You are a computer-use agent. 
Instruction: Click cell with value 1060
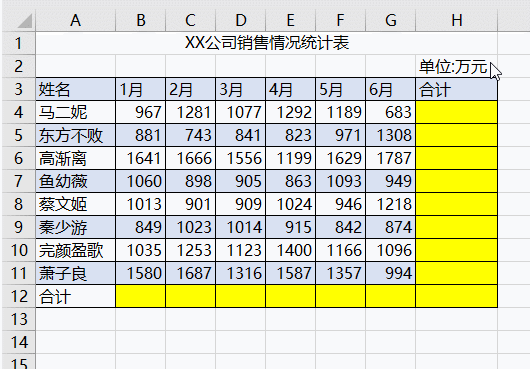141,181
